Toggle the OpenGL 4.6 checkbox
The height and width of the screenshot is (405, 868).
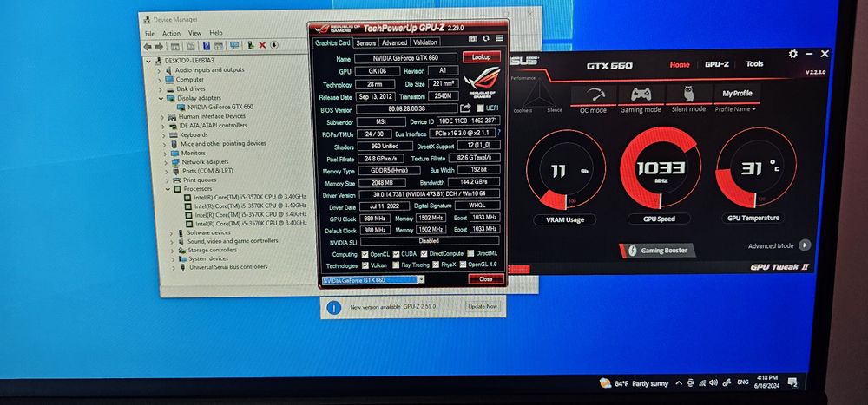[463, 265]
